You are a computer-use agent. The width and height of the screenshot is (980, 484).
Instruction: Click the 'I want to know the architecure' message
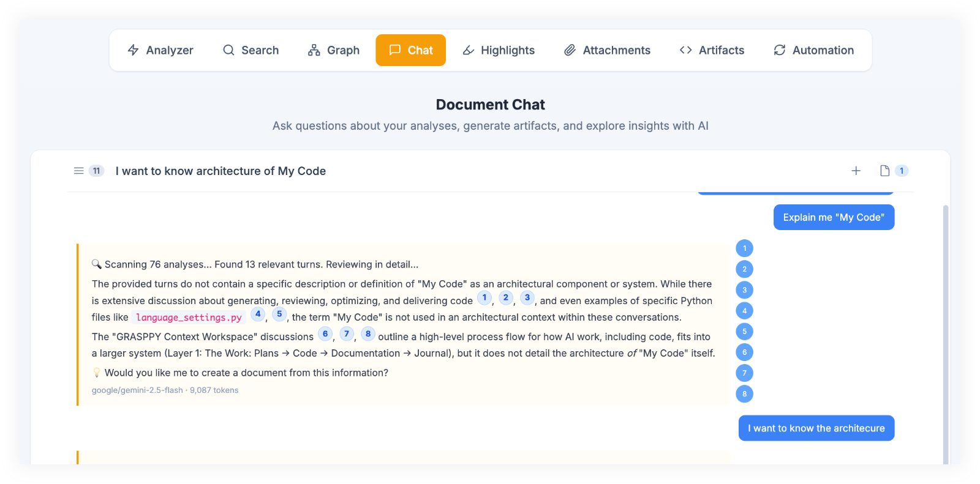816,428
